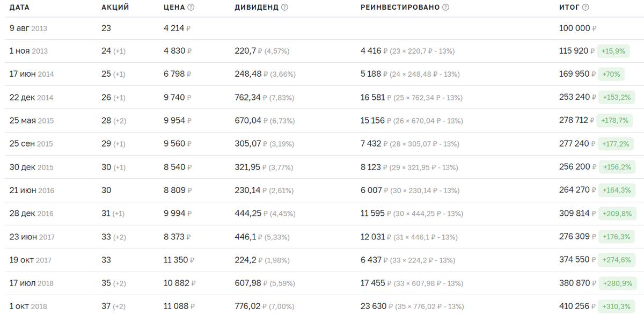Screen dimensions: 644x314
Task: Select the 9 авг 2013 date cell
Action: pyautogui.click(x=28, y=28)
